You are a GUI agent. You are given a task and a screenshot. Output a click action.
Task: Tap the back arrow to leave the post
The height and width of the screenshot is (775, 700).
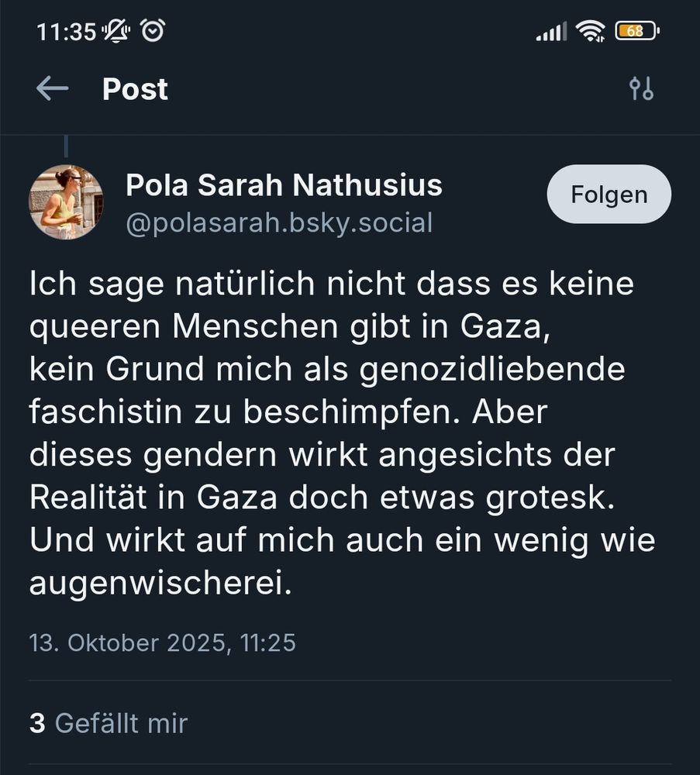coord(52,88)
